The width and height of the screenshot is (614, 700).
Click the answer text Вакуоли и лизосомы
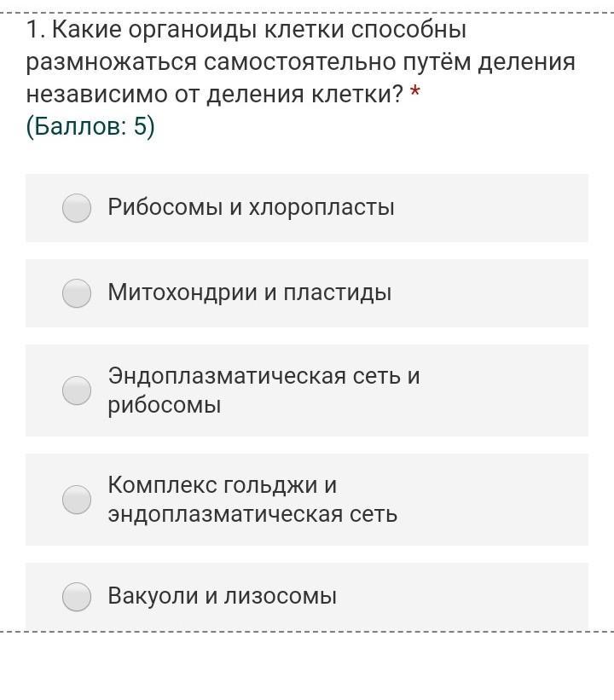pyautogui.click(x=222, y=596)
